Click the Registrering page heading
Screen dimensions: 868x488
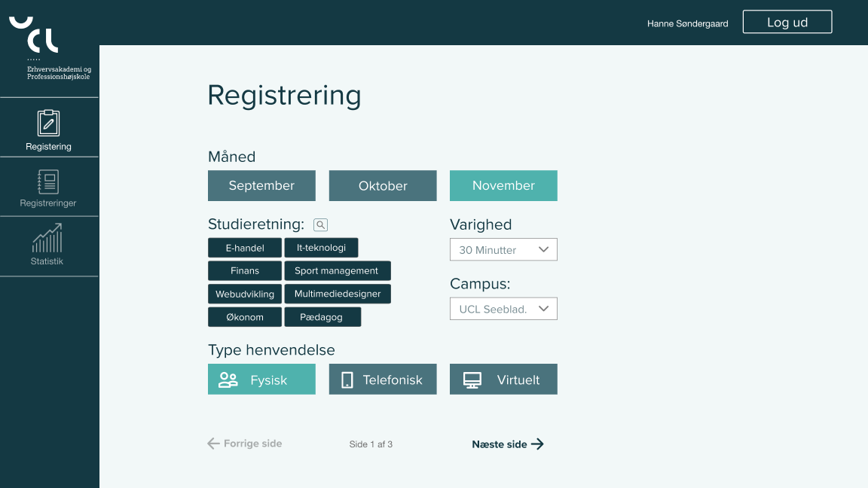pyautogui.click(x=285, y=95)
